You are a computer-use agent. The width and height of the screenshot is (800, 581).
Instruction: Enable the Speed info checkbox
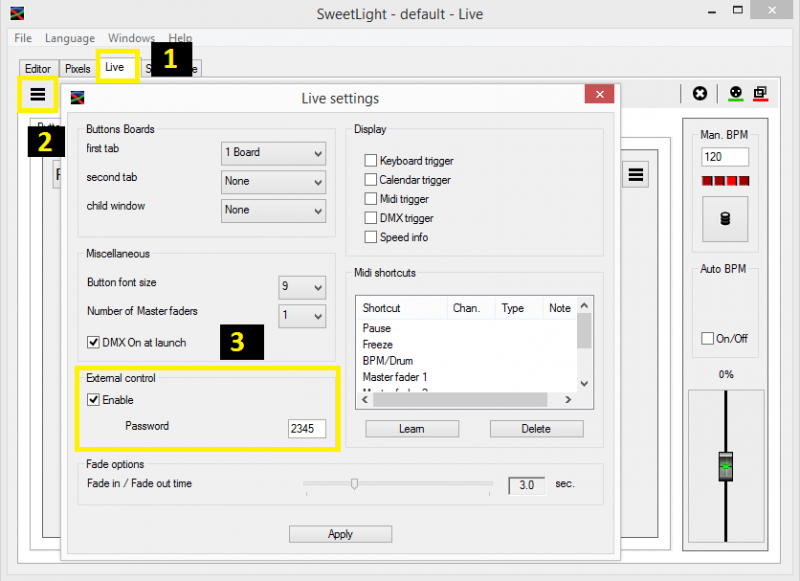click(371, 237)
